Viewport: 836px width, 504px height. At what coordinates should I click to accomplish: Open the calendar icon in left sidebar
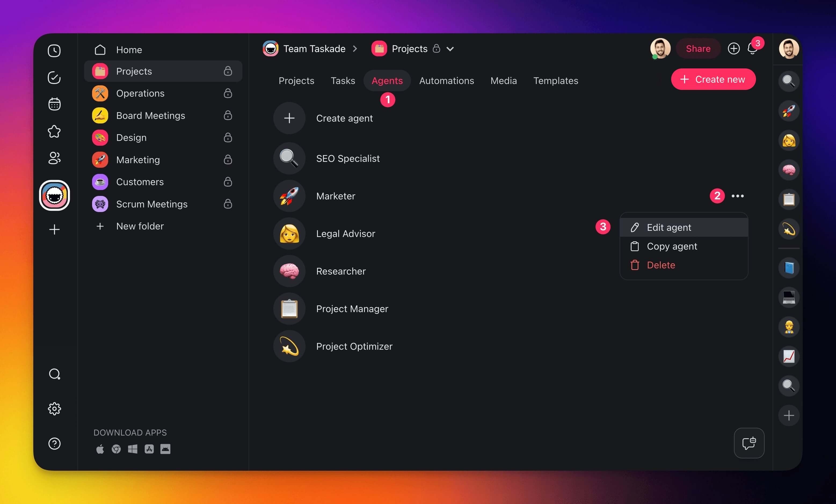click(x=54, y=104)
